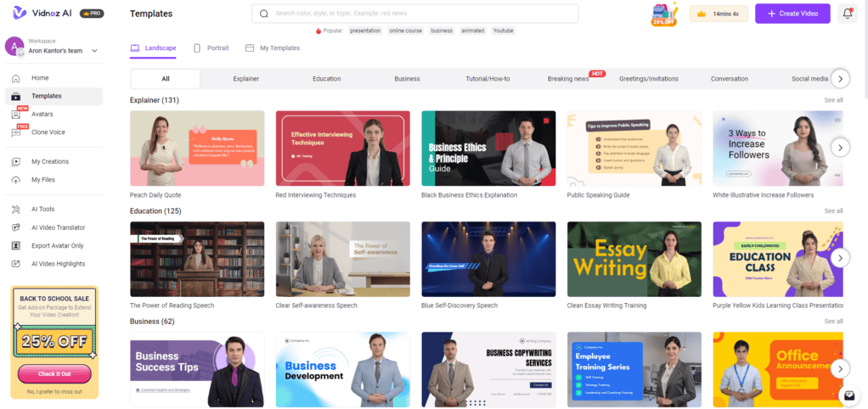This screenshot has width=868, height=409.
Task: Switch to the Portrait tab
Action: (211, 48)
